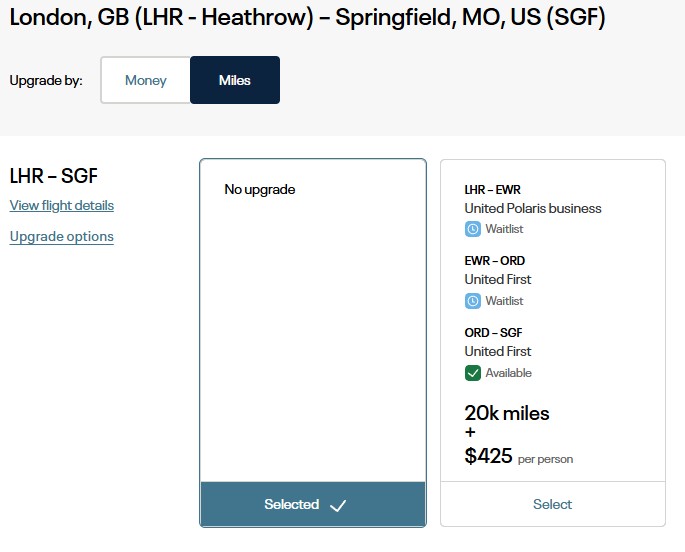Switch upgrade method to Money
Screen dimensions: 685x552
[146, 80]
